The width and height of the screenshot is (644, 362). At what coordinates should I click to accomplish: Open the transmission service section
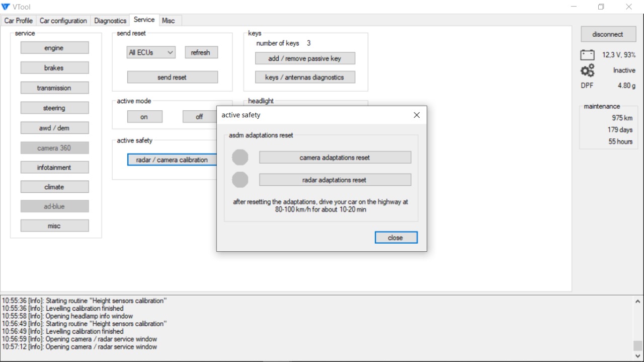54,88
